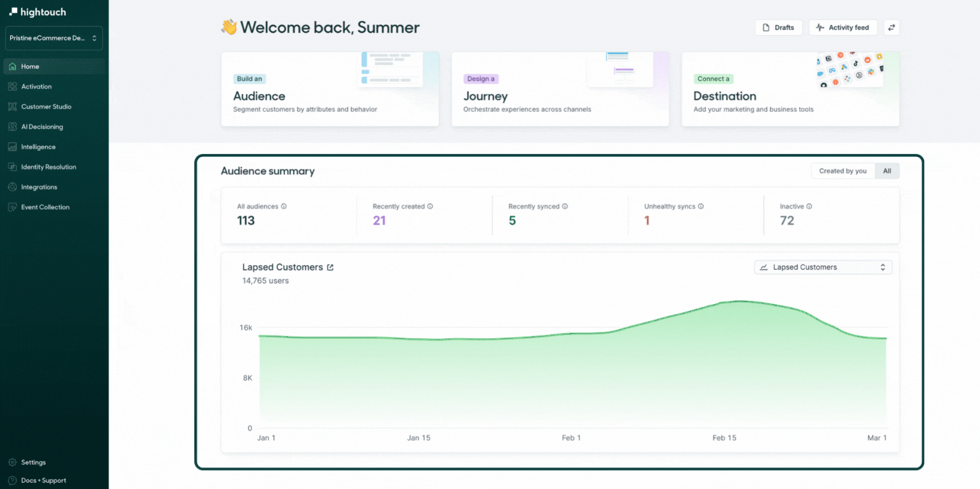Open Settings gear in sidebar
This screenshot has width=980, height=489.
[x=12, y=462]
